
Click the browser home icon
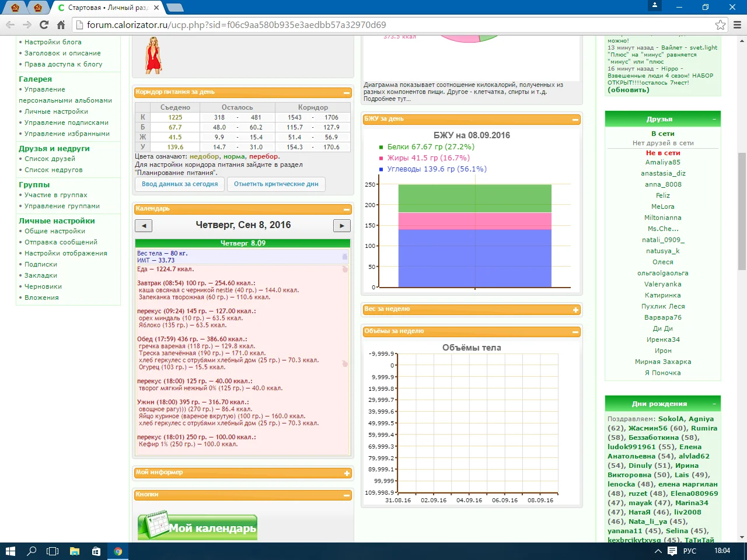click(61, 24)
